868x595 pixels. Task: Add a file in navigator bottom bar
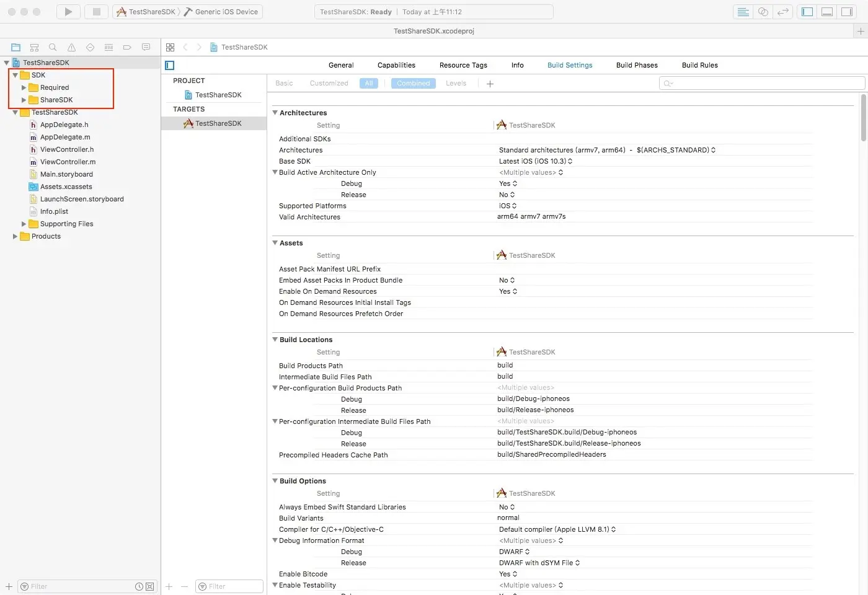click(x=9, y=586)
